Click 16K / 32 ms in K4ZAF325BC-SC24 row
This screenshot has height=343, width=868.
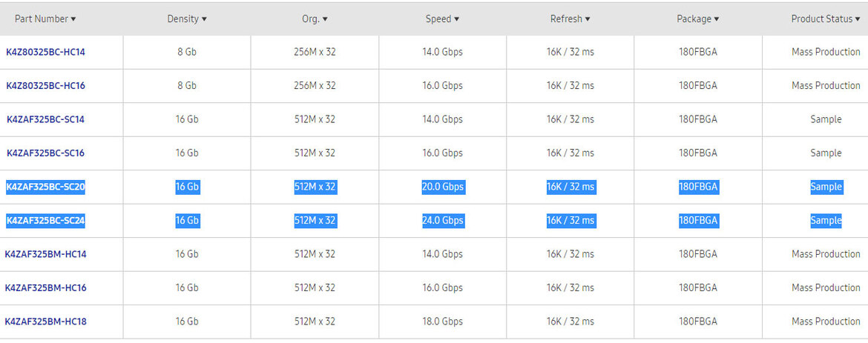coord(571,221)
